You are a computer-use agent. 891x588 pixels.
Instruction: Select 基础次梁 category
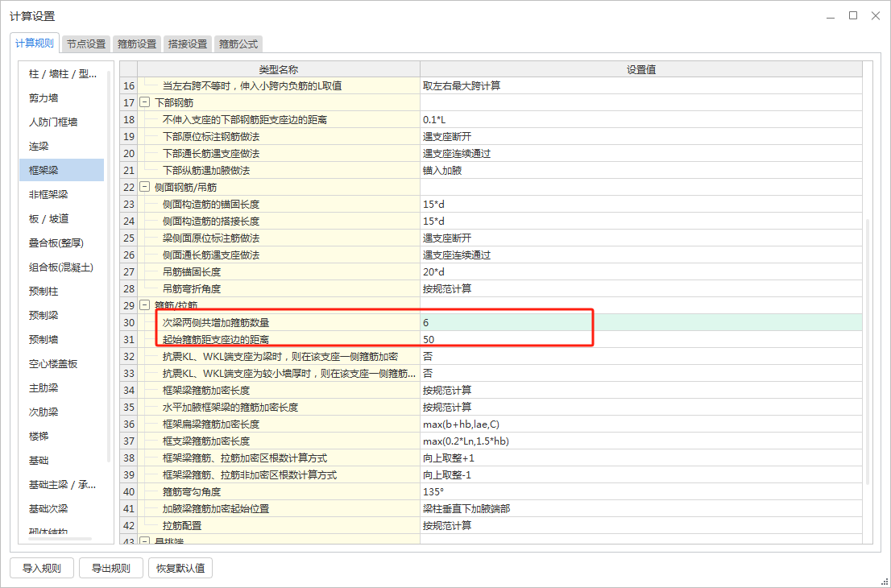coord(61,508)
